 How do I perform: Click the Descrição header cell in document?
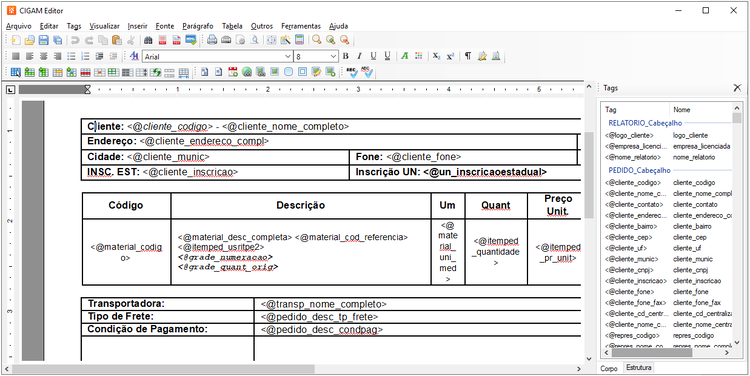(301, 206)
